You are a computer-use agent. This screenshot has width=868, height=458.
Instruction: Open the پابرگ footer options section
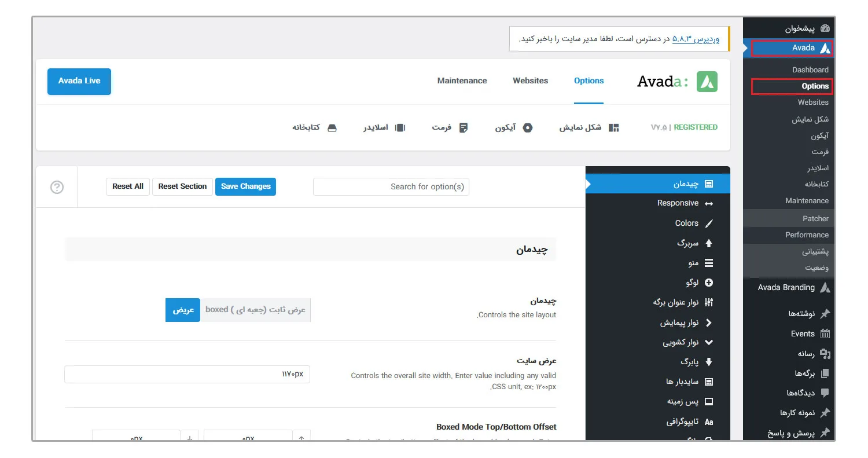[x=658, y=362]
